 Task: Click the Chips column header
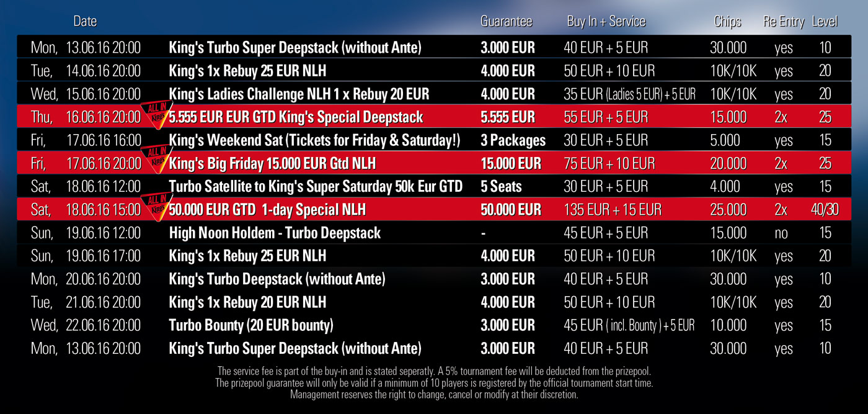click(x=727, y=21)
